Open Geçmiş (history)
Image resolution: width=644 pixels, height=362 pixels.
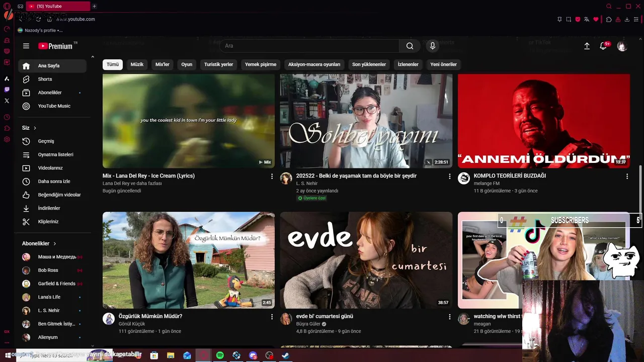(x=52, y=141)
